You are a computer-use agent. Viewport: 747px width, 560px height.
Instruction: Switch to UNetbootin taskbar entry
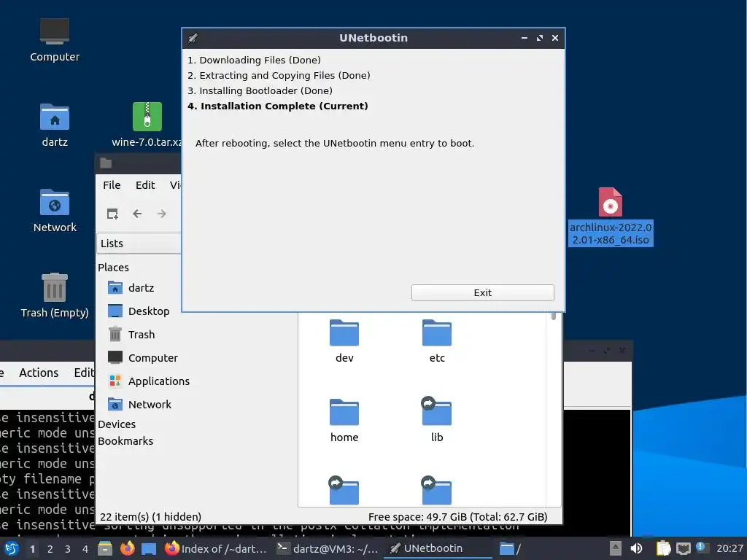click(x=438, y=548)
